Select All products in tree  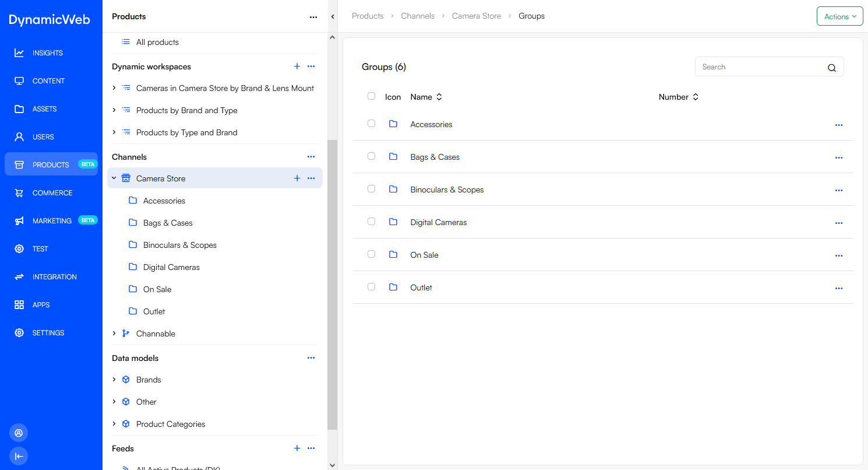[157, 42]
